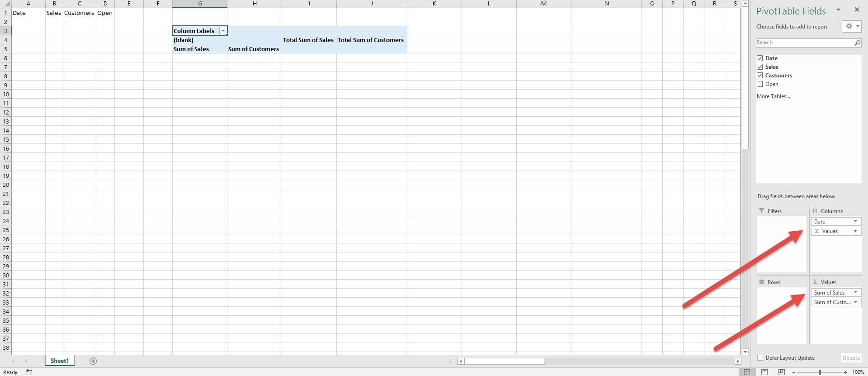Viewport: 868px width, 376px height.
Task: Click in the PivotTable field Search box
Action: pyautogui.click(x=805, y=43)
